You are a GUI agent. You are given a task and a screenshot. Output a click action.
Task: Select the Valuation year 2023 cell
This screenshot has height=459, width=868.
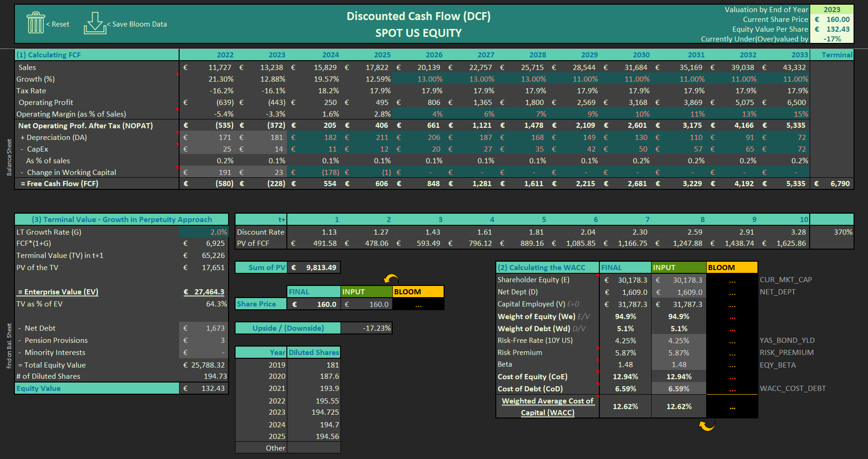tap(832, 9)
